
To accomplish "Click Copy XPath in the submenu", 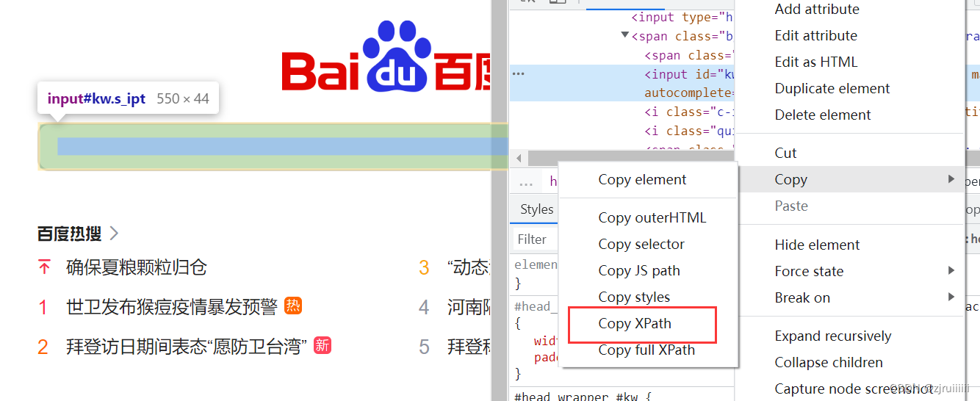I will 635,324.
